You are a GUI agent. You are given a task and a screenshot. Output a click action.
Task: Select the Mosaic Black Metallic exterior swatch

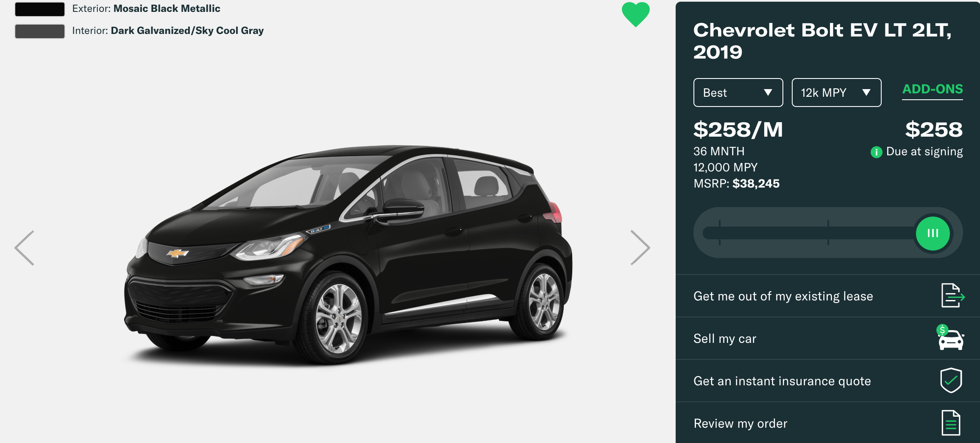tap(40, 9)
